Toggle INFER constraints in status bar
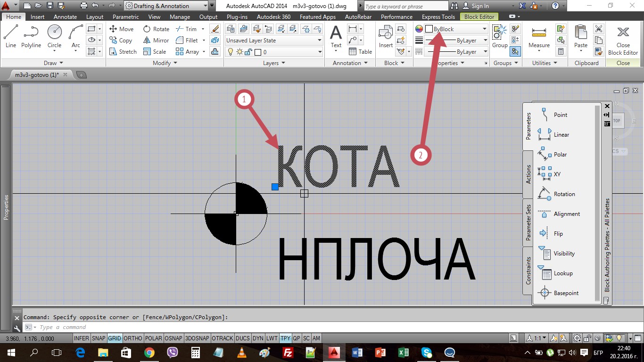The image size is (644, 362). 82,338
